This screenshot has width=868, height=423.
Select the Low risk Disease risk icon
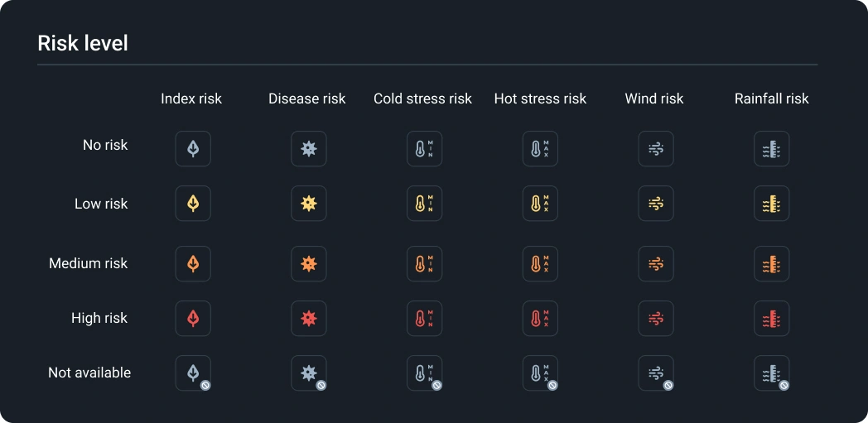[x=309, y=204]
